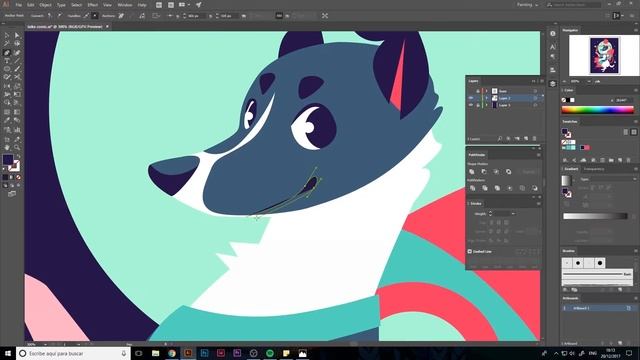Open Layers panel from dock icon

point(553,83)
